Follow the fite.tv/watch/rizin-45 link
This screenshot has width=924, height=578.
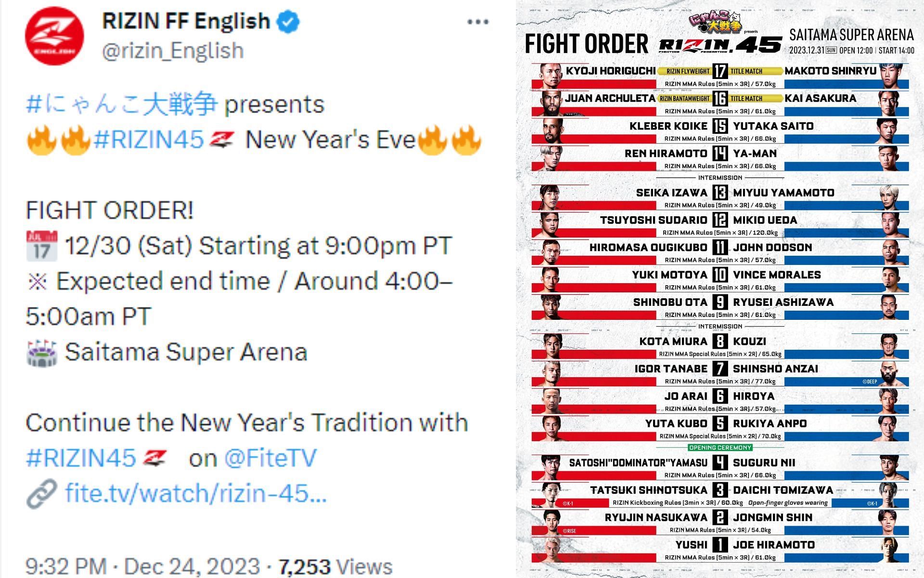196,494
